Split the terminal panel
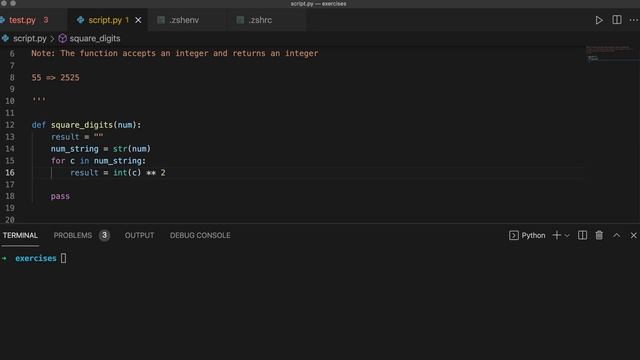This screenshot has height=360, width=640. pos(582,236)
